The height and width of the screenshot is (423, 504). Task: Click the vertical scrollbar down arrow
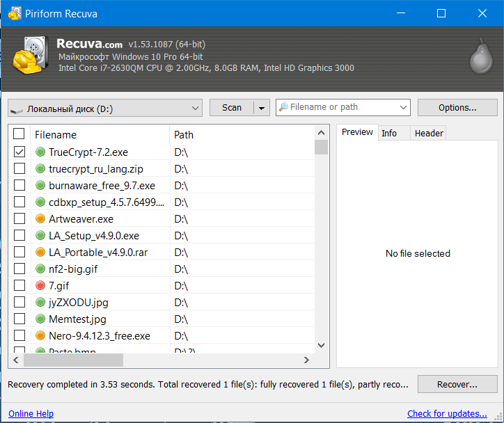321,345
